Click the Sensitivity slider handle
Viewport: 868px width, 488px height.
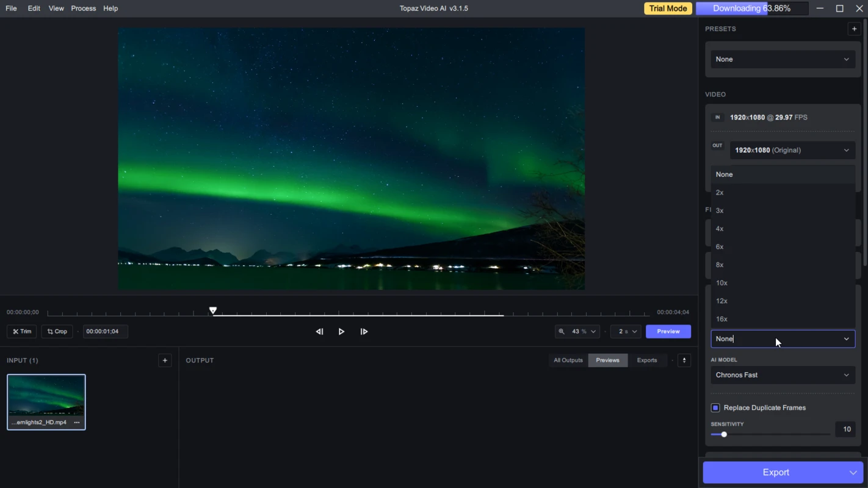pos(724,434)
